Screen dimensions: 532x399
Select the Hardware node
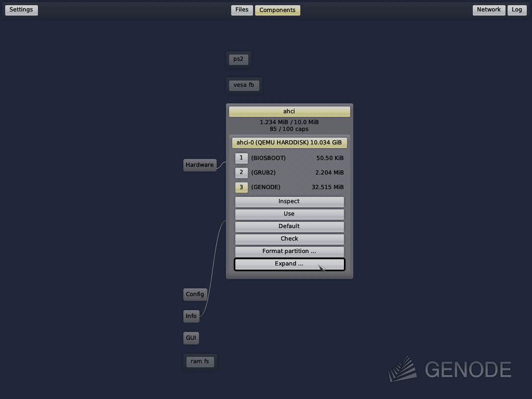[199, 165]
